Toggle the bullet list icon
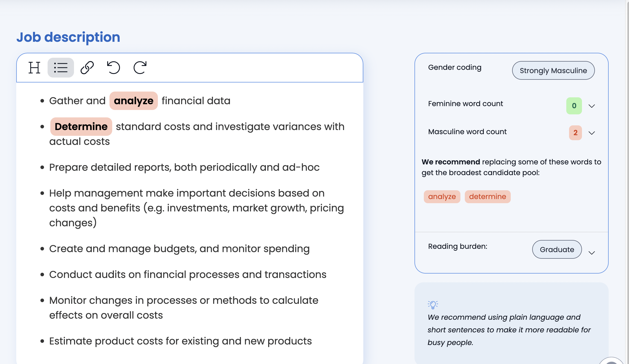 (61, 68)
